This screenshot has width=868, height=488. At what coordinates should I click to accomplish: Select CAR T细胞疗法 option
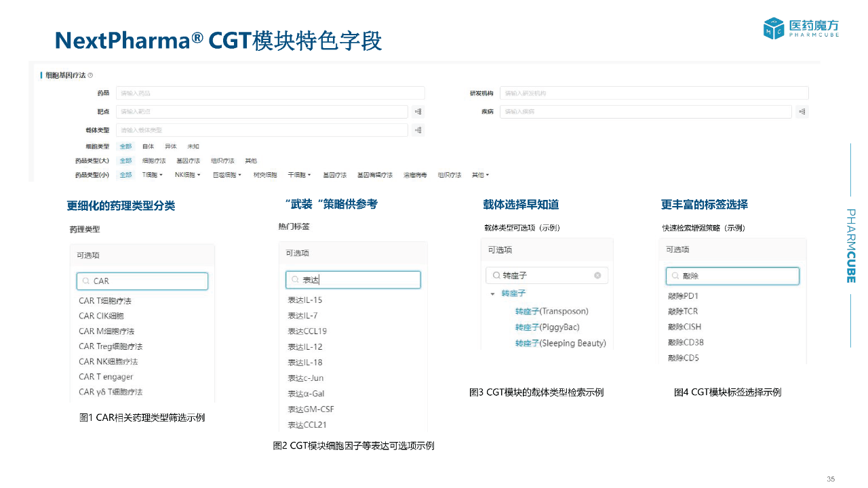pyautogui.click(x=105, y=301)
